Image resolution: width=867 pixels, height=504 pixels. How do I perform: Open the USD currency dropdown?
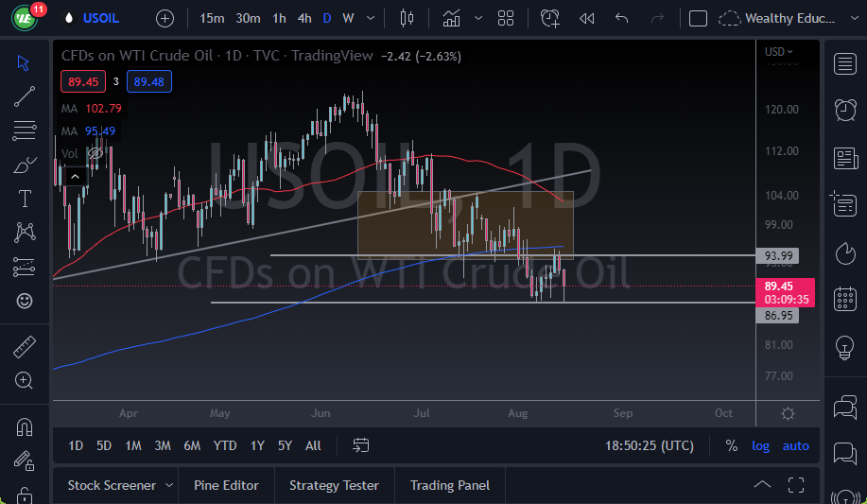tap(778, 51)
